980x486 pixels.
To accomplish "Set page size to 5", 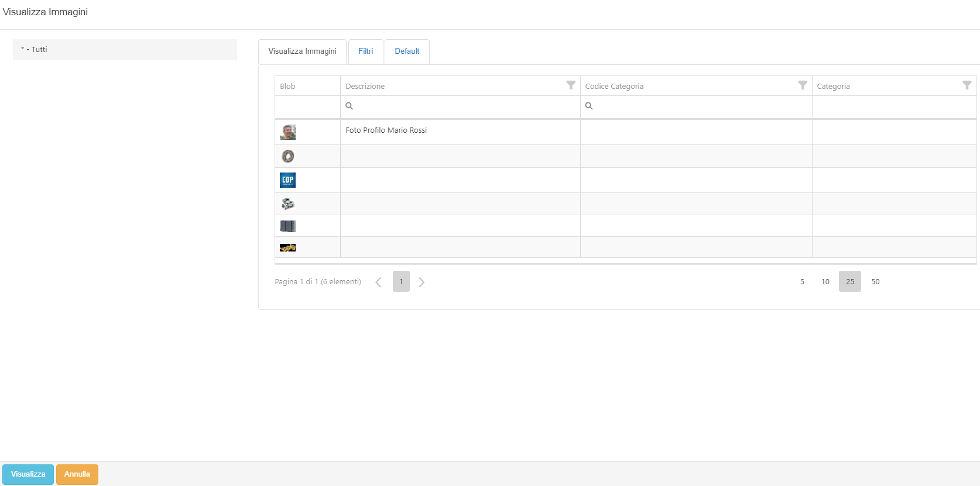I will tap(802, 281).
